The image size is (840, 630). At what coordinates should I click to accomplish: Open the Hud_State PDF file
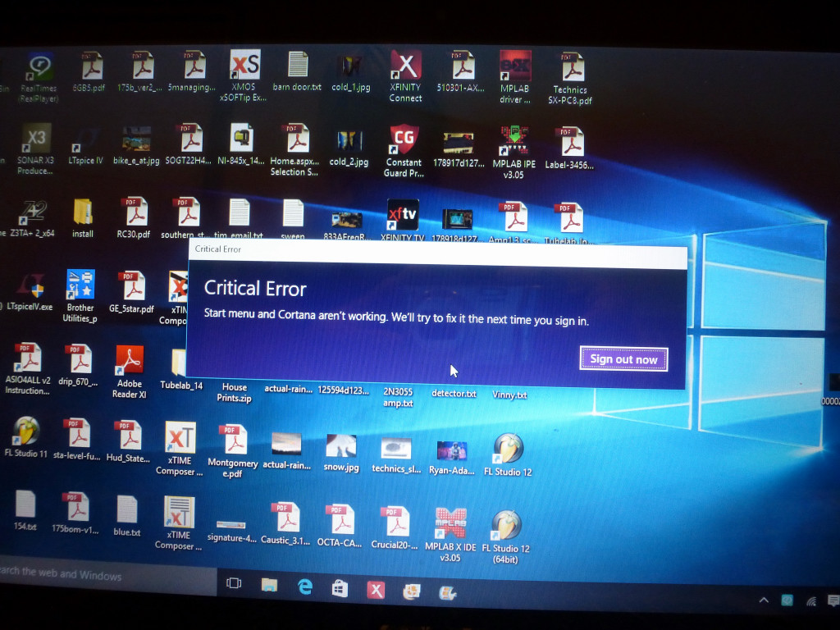coord(128,441)
